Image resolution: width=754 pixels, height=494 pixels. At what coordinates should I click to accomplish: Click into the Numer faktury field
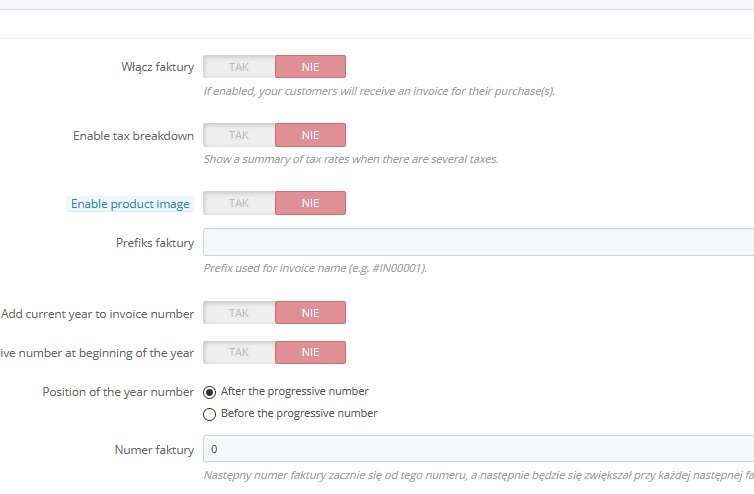tap(478, 449)
